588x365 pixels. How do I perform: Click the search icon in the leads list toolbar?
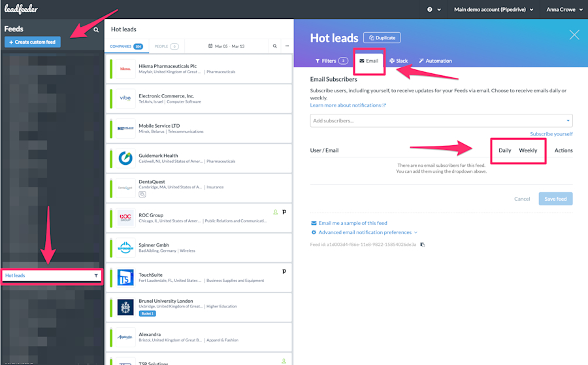point(275,46)
